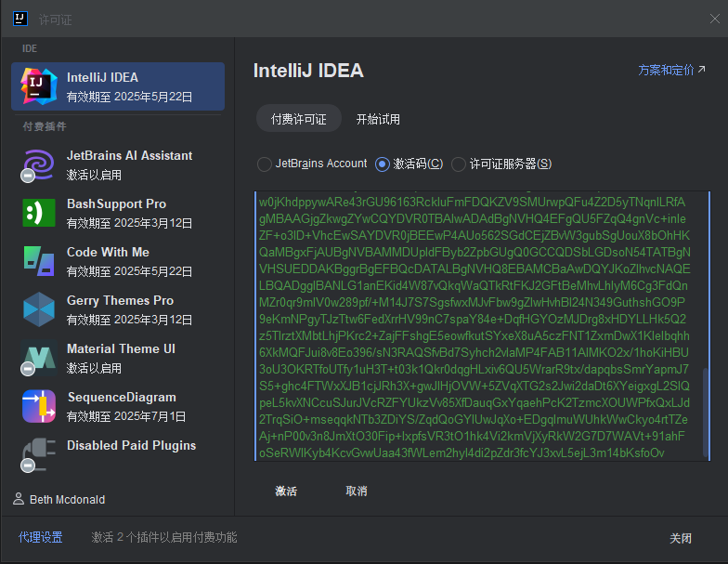Click the 取消 button
The width and height of the screenshot is (728, 564).
click(357, 491)
